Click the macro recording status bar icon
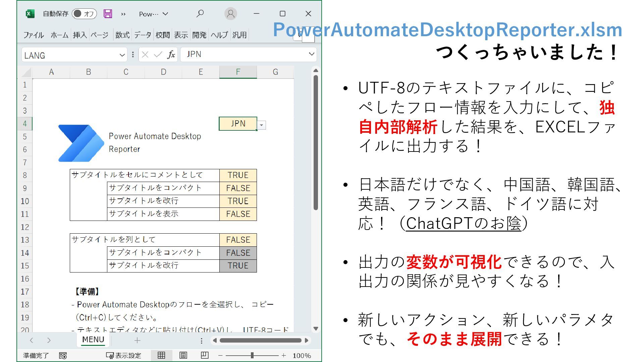This screenshot has width=644, height=362. click(63, 356)
